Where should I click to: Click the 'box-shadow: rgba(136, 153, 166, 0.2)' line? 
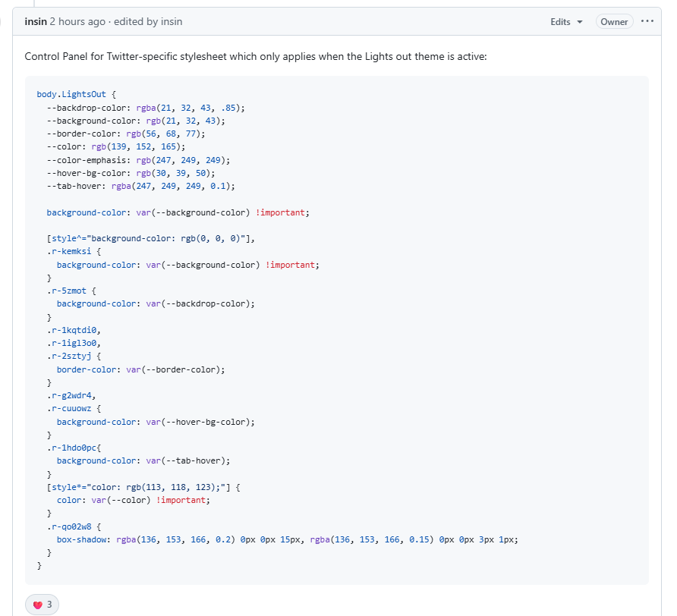coord(288,539)
